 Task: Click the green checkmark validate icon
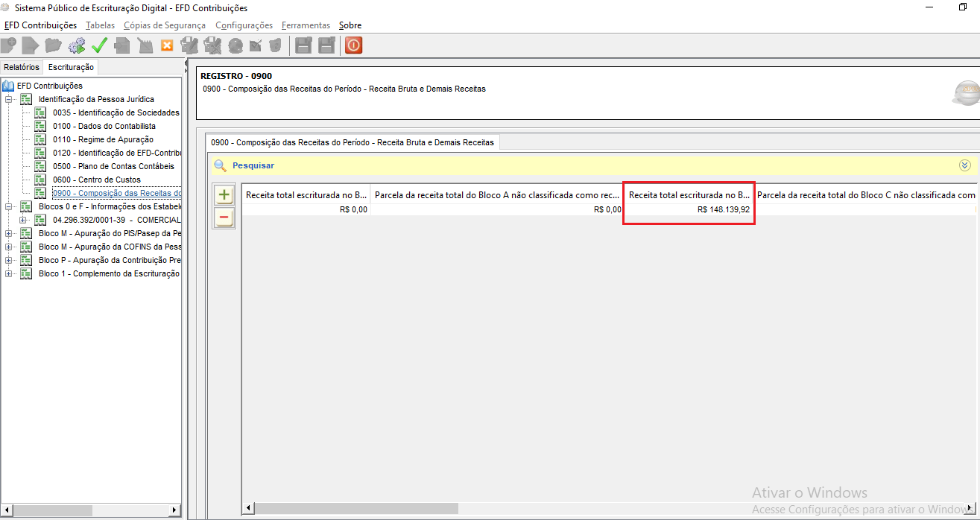pos(99,45)
